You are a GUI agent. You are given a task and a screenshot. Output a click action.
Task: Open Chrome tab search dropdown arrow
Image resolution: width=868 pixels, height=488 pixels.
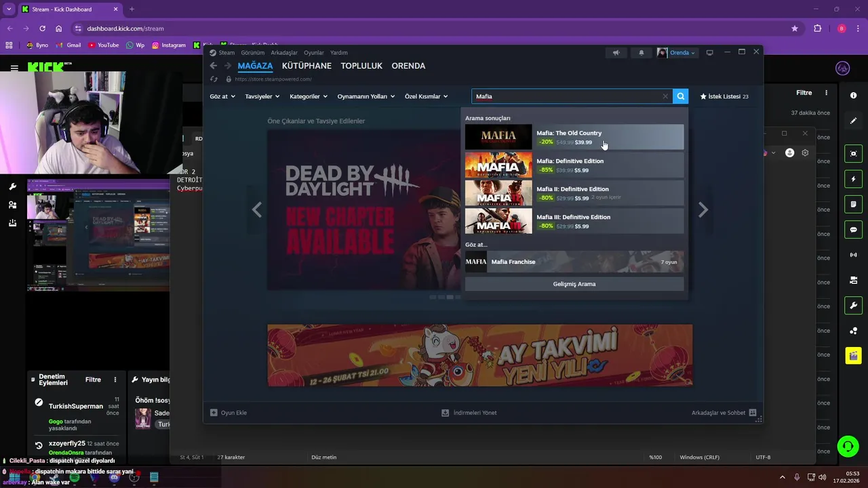tap(9, 9)
